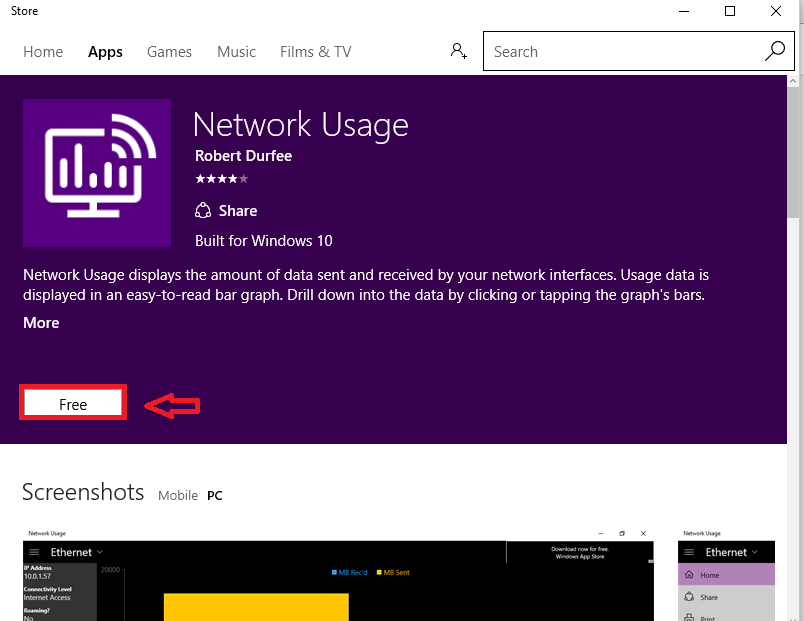Viewport: 804px width, 621px height.
Task: Click the Free install button
Action: click(73, 403)
